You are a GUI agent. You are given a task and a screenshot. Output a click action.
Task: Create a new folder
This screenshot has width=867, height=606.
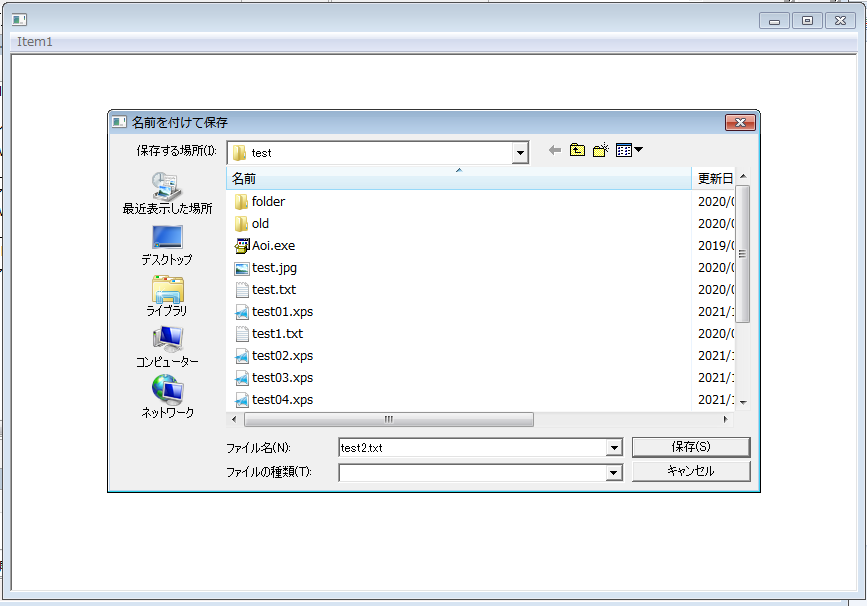pos(600,150)
